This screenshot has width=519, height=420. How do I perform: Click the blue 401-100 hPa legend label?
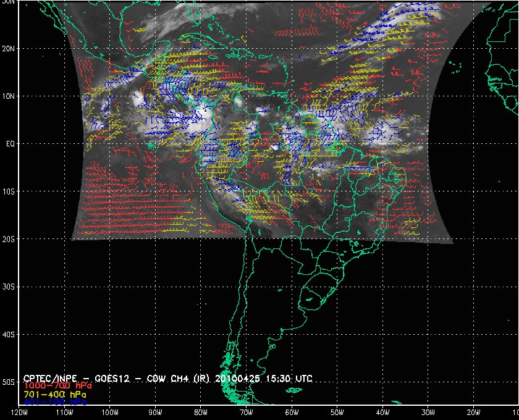click(55, 402)
